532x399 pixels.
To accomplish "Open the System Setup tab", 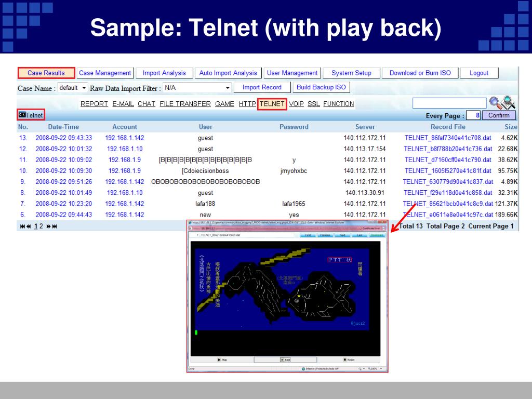I will pos(351,73).
